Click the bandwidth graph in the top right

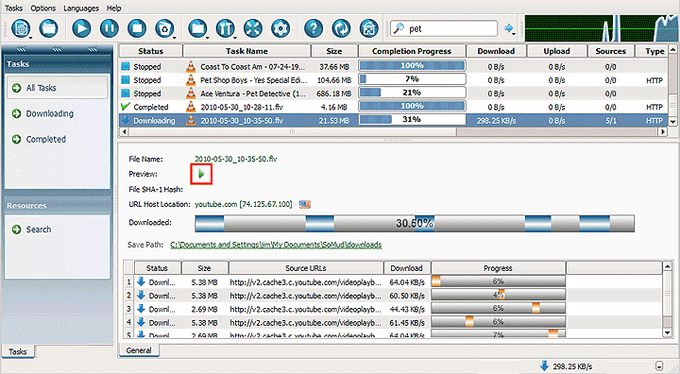point(601,28)
